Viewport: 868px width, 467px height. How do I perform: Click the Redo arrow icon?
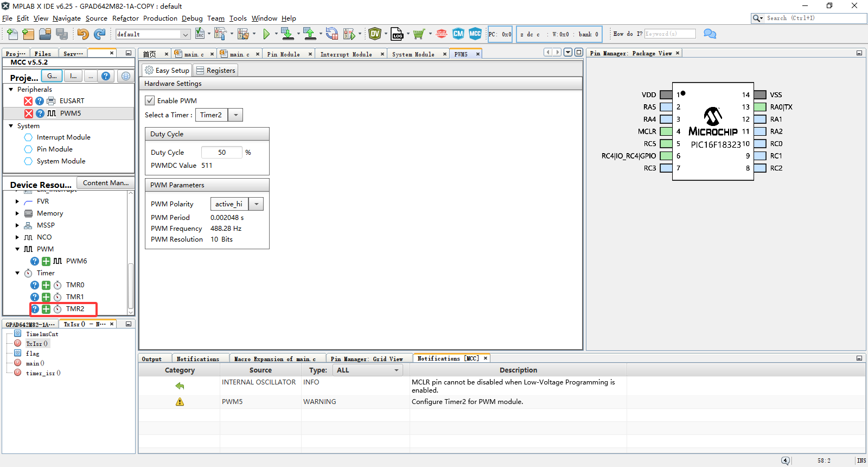pyautogui.click(x=99, y=34)
